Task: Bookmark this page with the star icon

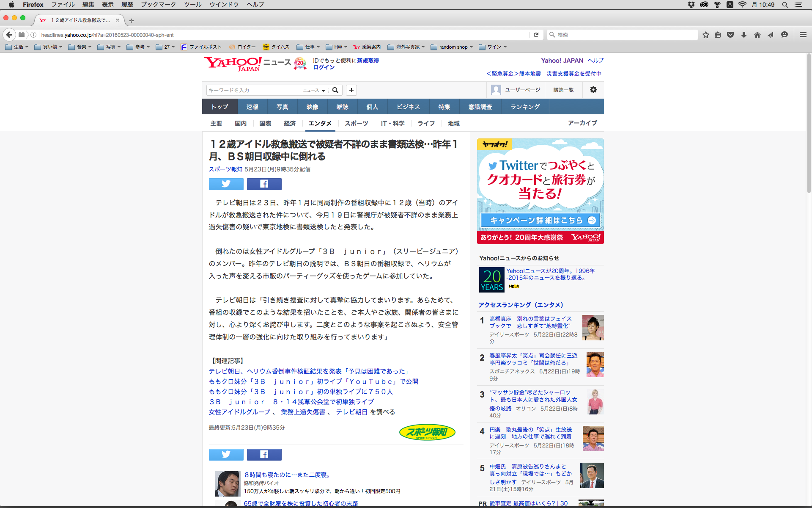Action: [x=705, y=35]
